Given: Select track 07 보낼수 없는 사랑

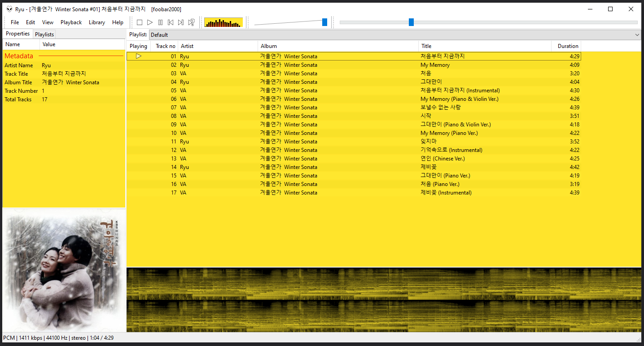Looking at the screenshot, I should (x=354, y=108).
